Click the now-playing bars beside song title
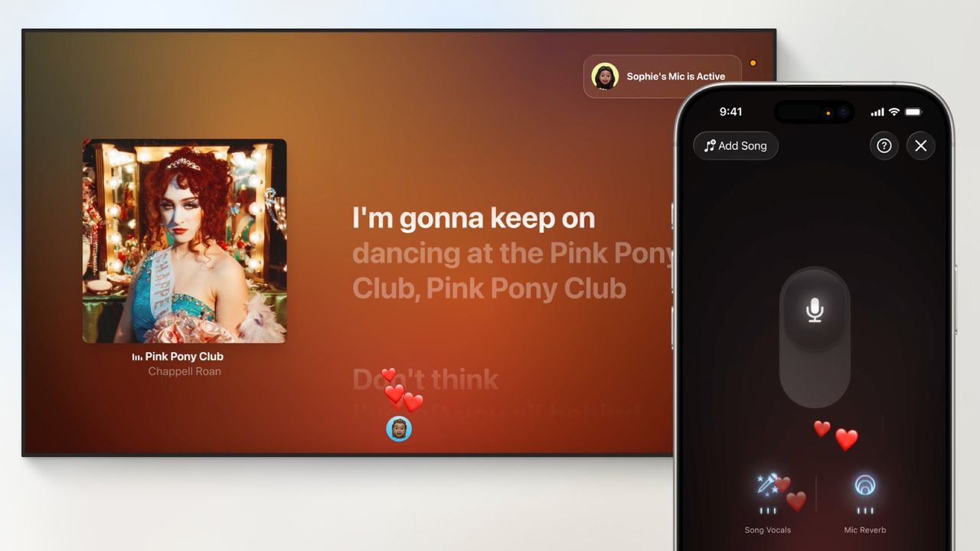 (137, 357)
